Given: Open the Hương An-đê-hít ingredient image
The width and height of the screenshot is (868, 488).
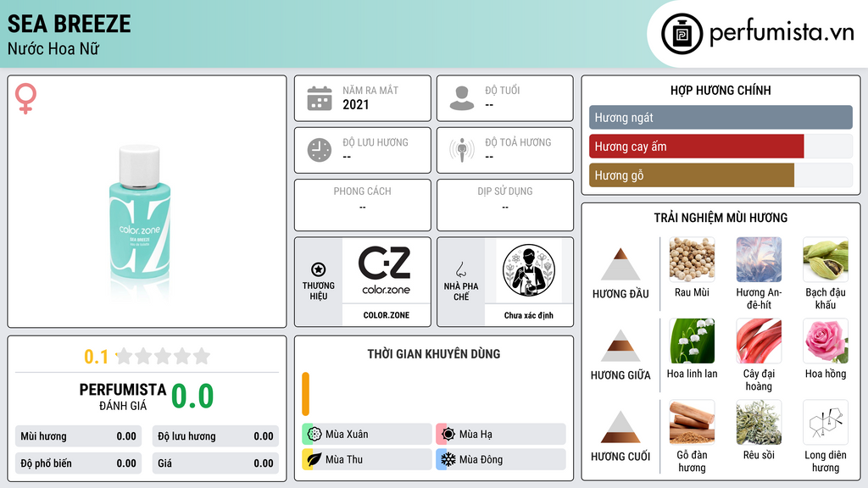Looking at the screenshot, I should [x=759, y=260].
